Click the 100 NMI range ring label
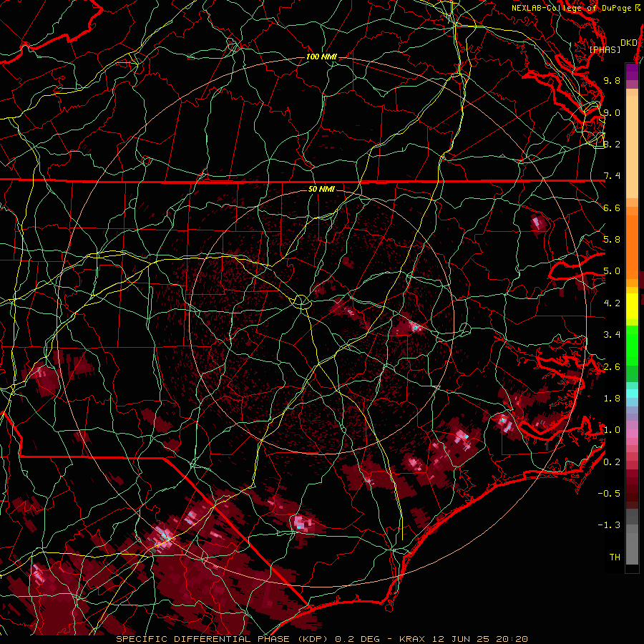Image resolution: width=644 pixels, height=644 pixels. pyautogui.click(x=321, y=57)
